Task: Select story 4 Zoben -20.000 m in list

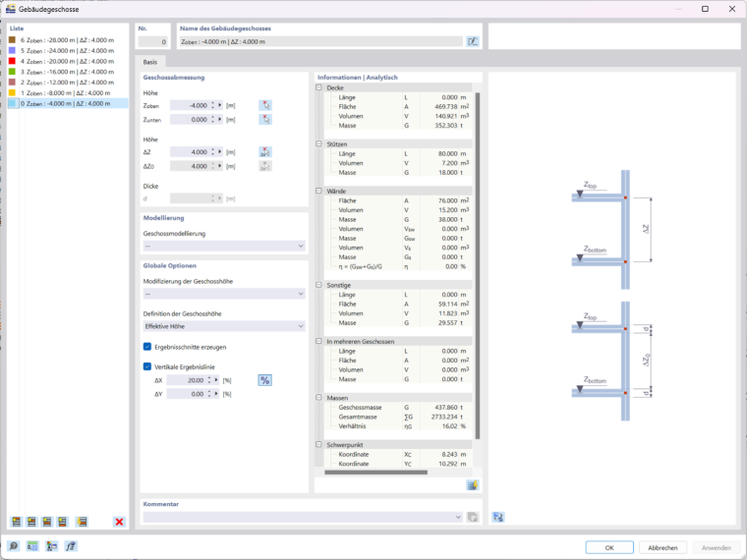Action: (x=68, y=61)
